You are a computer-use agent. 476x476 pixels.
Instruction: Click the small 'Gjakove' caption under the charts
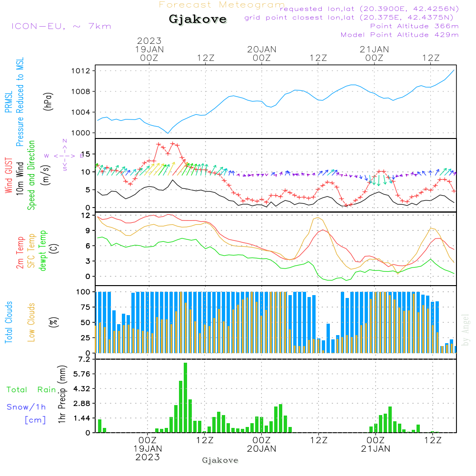[220, 460]
